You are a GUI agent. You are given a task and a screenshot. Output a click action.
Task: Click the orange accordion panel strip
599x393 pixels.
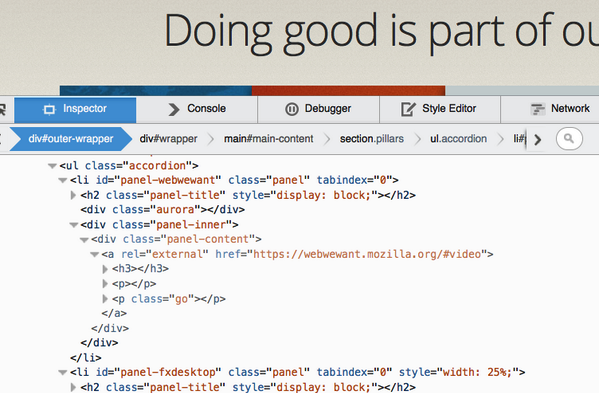point(348,91)
